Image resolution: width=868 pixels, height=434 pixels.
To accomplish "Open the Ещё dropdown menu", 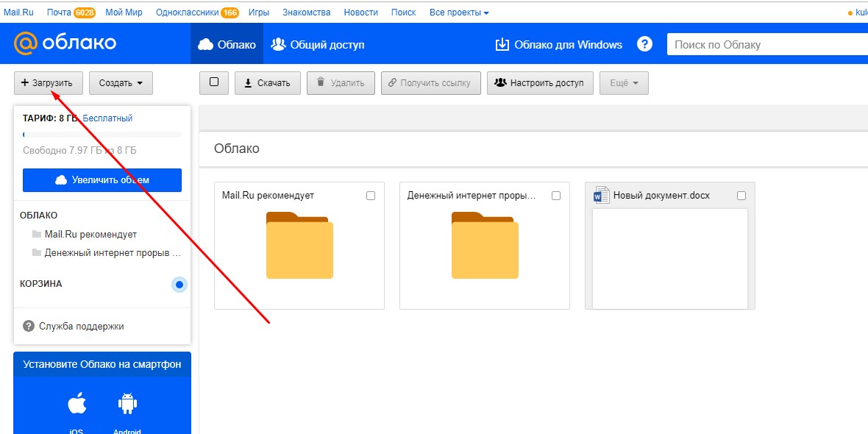I will (x=624, y=83).
